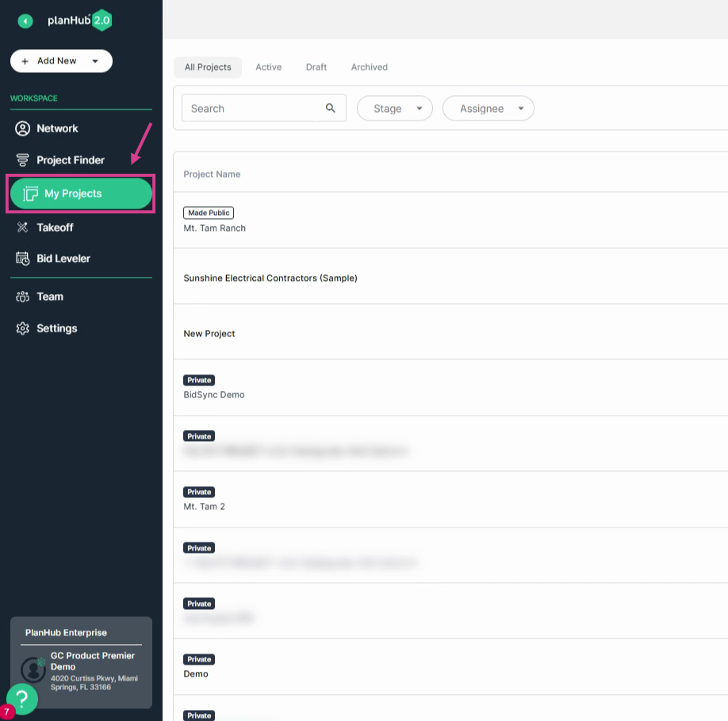Open Sunshine Electrical Contractors (Sample) project
This screenshot has width=728, height=721.
pyautogui.click(x=270, y=278)
